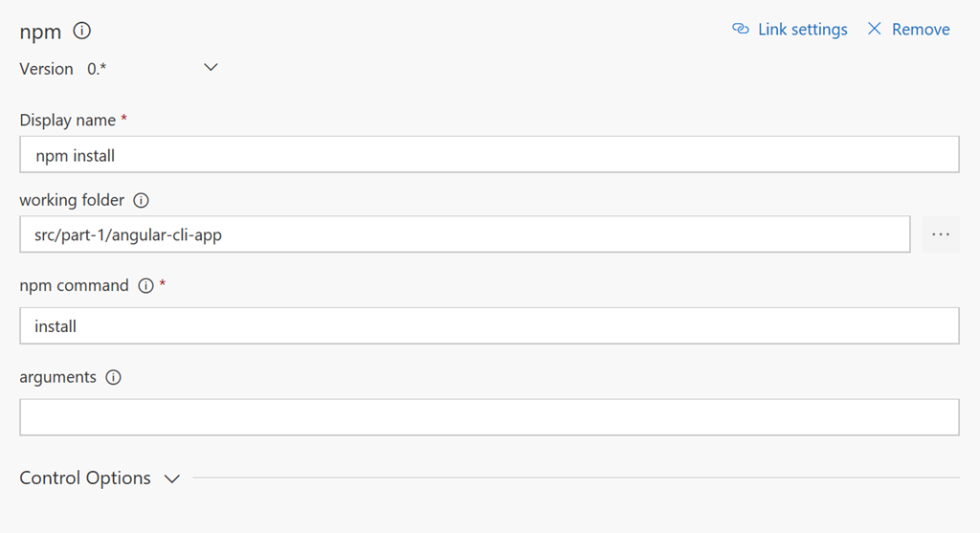Click into the working folder path field
980x533 pixels.
(x=464, y=234)
